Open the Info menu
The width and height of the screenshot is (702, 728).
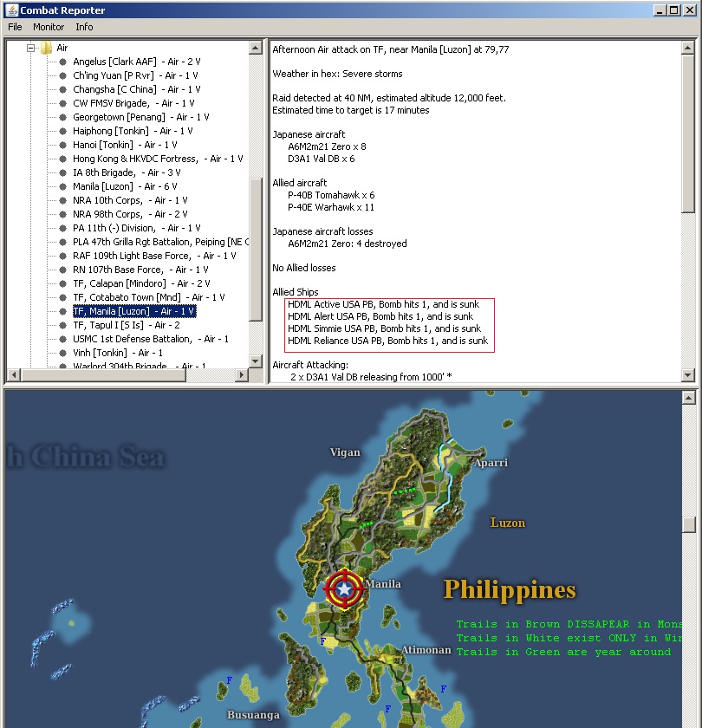coord(84,27)
